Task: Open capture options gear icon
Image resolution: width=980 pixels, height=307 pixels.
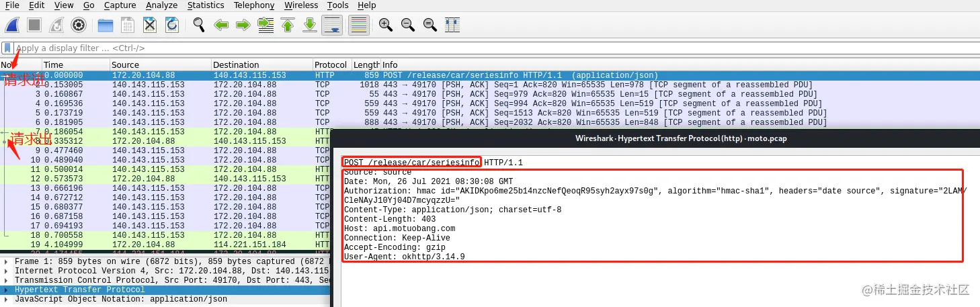Action: [x=79, y=26]
